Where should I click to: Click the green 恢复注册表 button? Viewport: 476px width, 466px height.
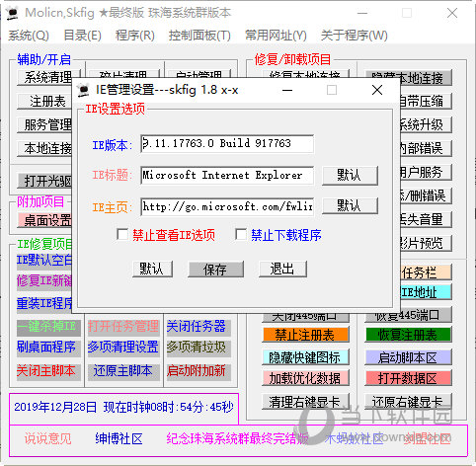[x=408, y=335]
